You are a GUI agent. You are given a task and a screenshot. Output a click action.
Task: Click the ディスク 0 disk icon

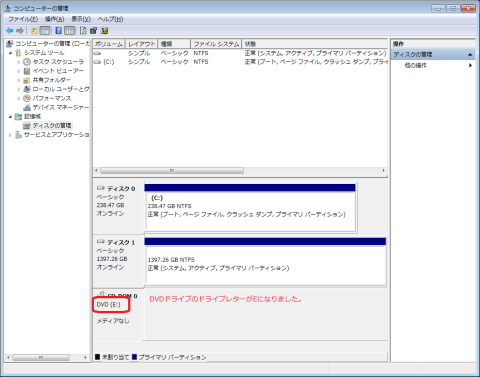(x=101, y=188)
